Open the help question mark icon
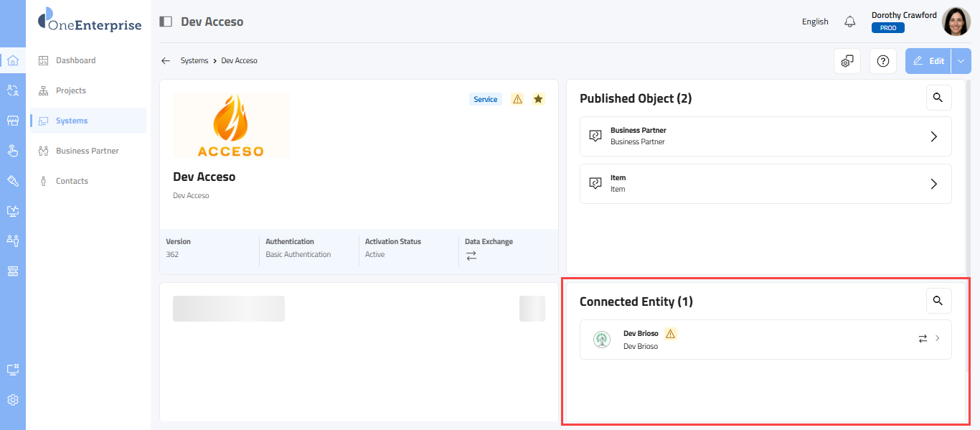 pos(883,61)
